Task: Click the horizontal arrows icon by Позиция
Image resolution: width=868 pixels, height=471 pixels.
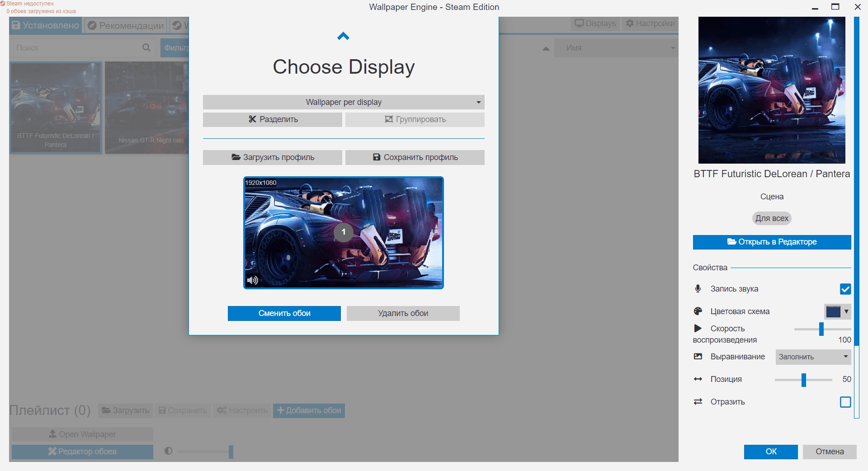Action: click(x=698, y=379)
